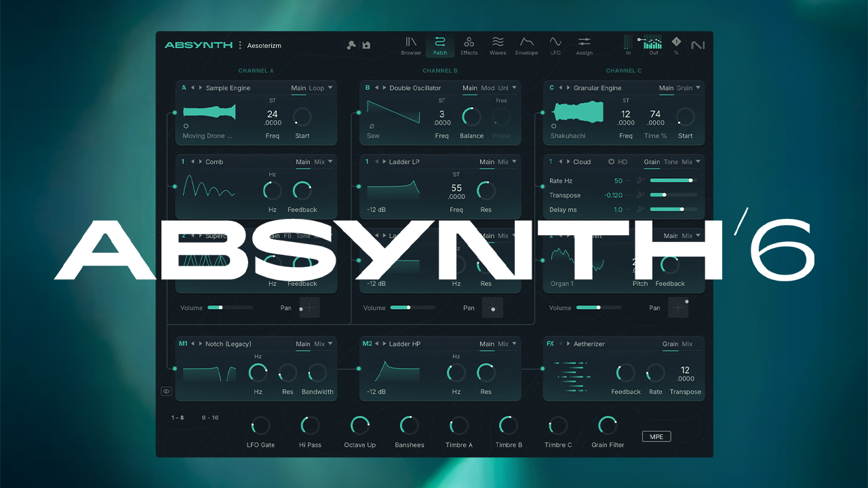Enable HD mode on the Cloud module
The height and width of the screenshot is (488, 868).
click(x=623, y=162)
